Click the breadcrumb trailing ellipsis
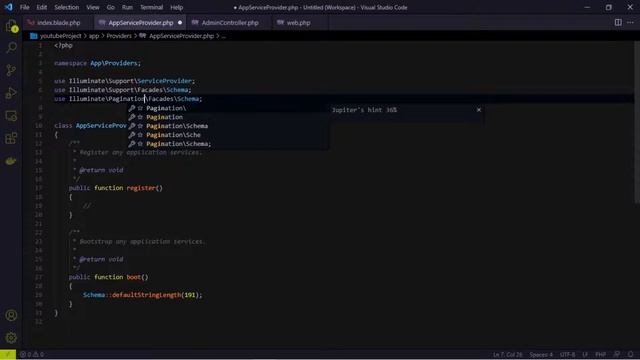The image size is (640, 360). (x=223, y=36)
